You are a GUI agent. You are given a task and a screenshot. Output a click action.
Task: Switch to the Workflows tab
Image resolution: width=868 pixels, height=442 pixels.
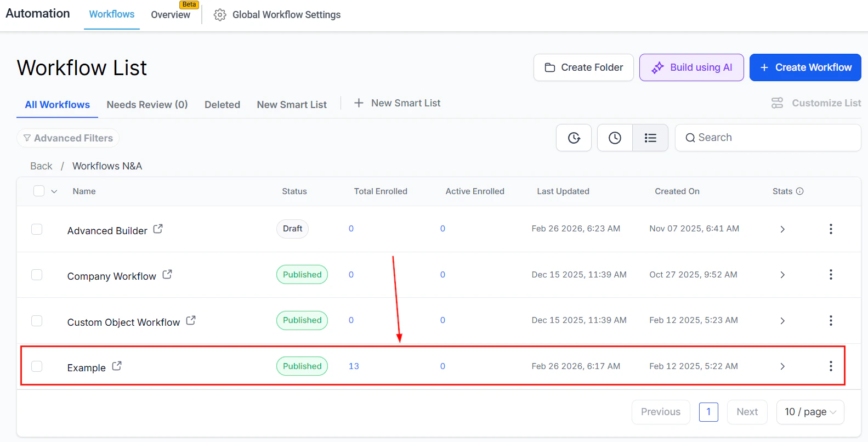[x=112, y=14]
